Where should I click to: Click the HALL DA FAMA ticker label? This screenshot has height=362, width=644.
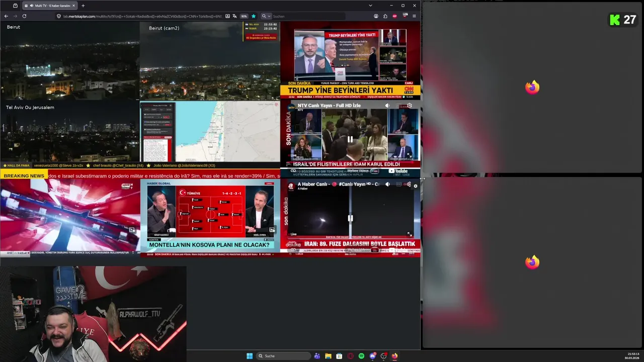click(x=17, y=165)
